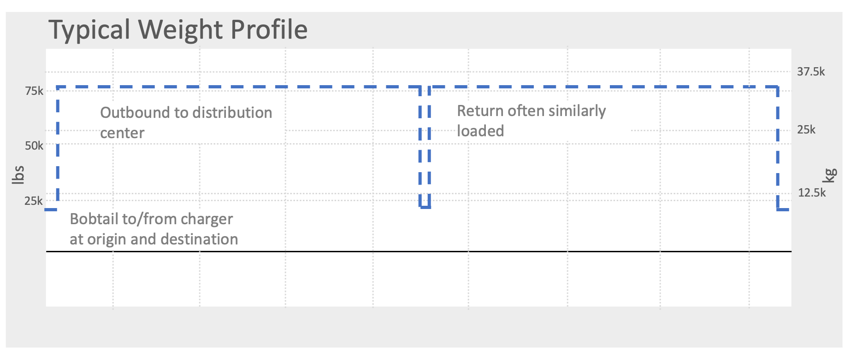Click the right falling dashed blue line
This screenshot has height=348, width=868.
tap(778, 147)
